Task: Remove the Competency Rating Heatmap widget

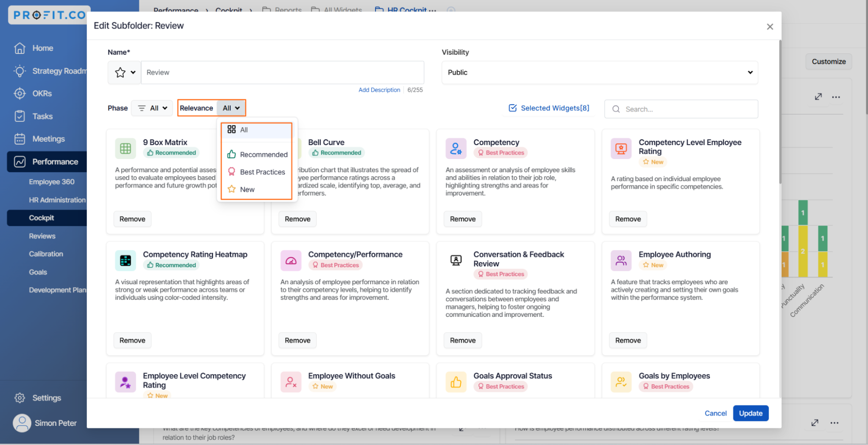Action: [x=132, y=340]
